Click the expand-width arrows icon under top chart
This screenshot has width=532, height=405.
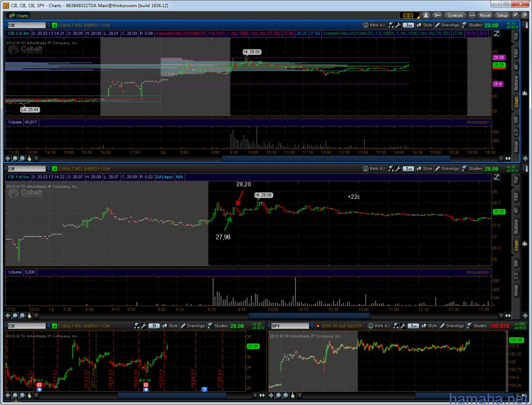click(x=508, y=158)
